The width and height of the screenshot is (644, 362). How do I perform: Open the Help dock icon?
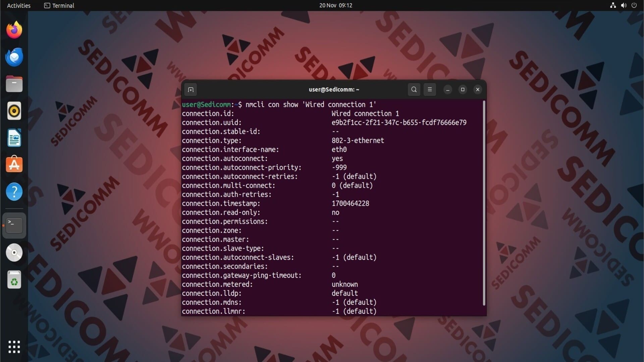[14, 192]
